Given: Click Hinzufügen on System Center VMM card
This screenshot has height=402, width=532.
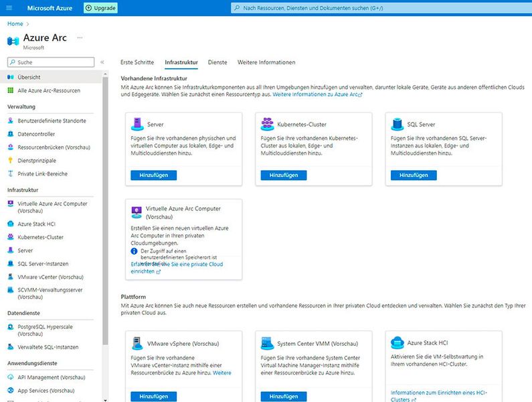Looking at the screenshot, I should click(284, 396).
